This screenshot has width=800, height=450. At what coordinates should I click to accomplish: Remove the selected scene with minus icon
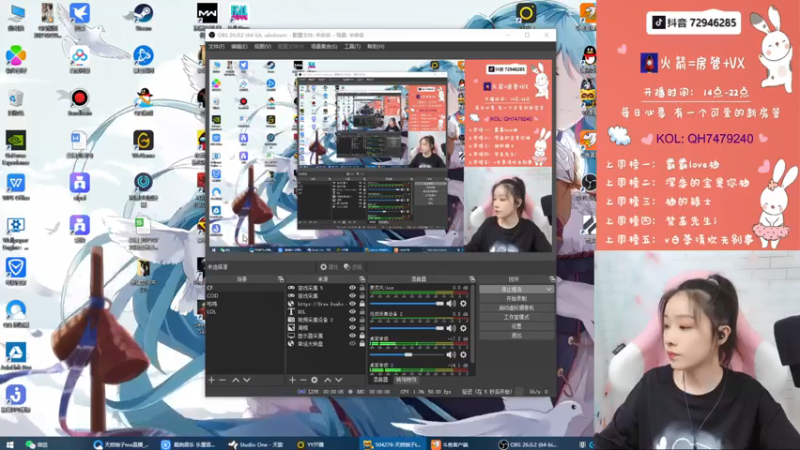(x=222, y=380)
